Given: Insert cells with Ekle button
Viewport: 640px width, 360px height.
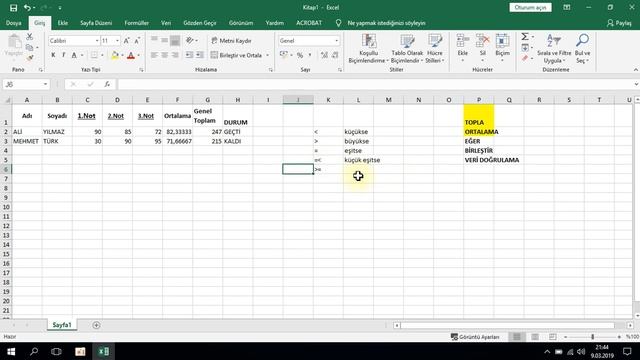Looking at the screenshot, I should (462, 49).
